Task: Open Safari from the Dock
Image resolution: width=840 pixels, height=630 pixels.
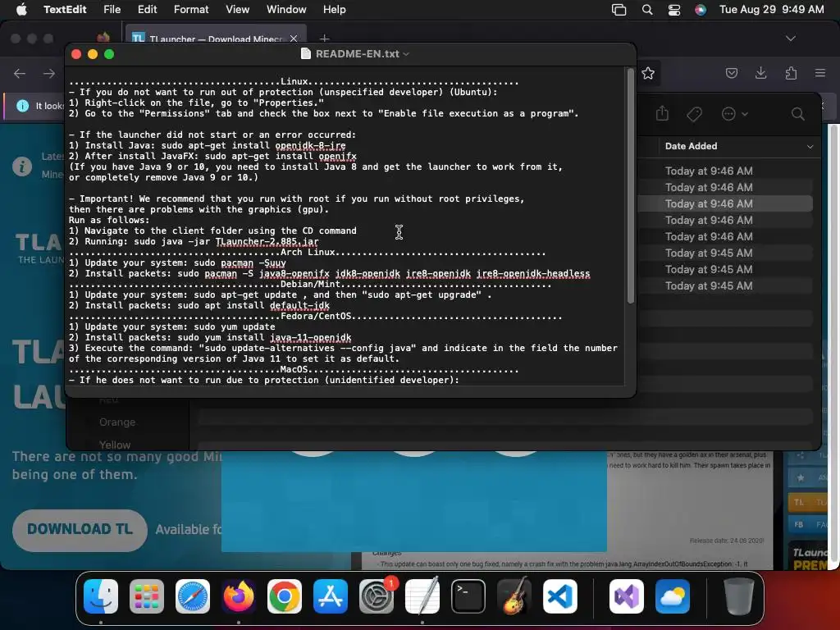Action: coord(192,596)
